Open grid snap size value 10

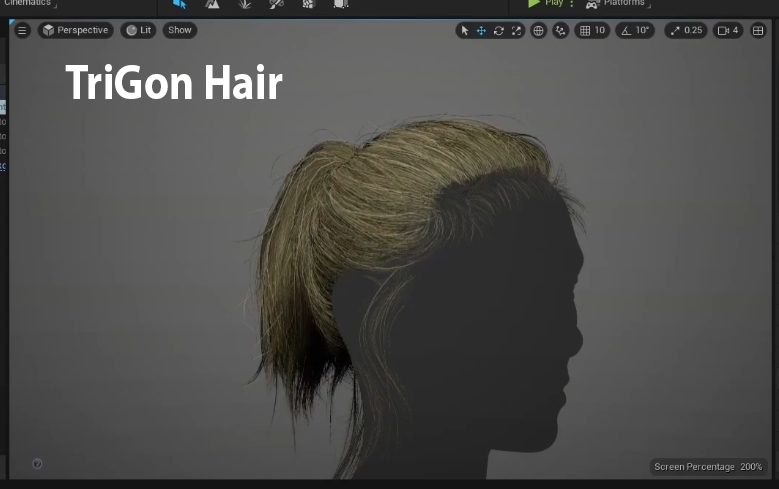(x=600, y=31)
